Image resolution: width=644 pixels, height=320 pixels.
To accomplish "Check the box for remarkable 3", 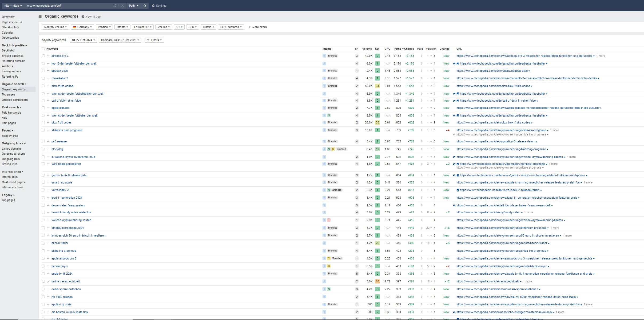I will coord(43,78).
